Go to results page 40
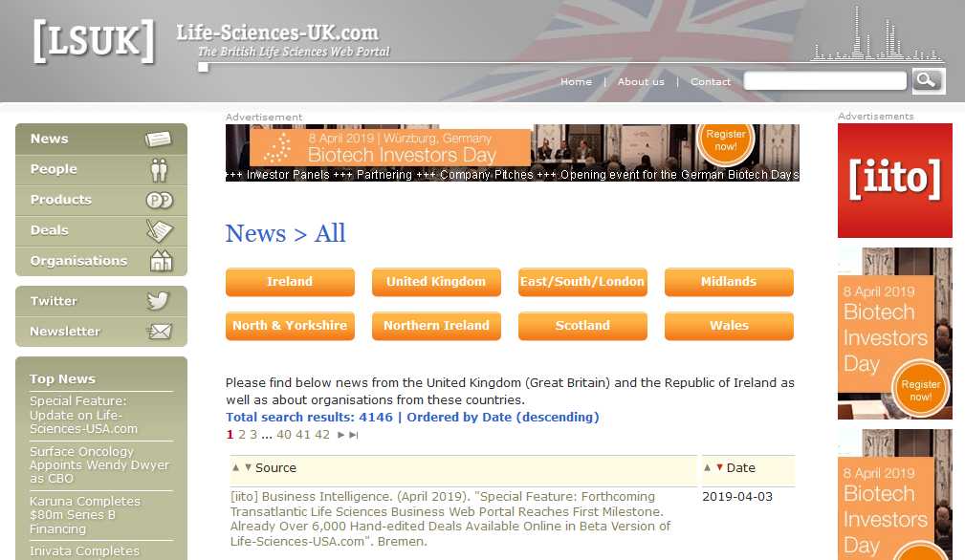 [284, 435]
